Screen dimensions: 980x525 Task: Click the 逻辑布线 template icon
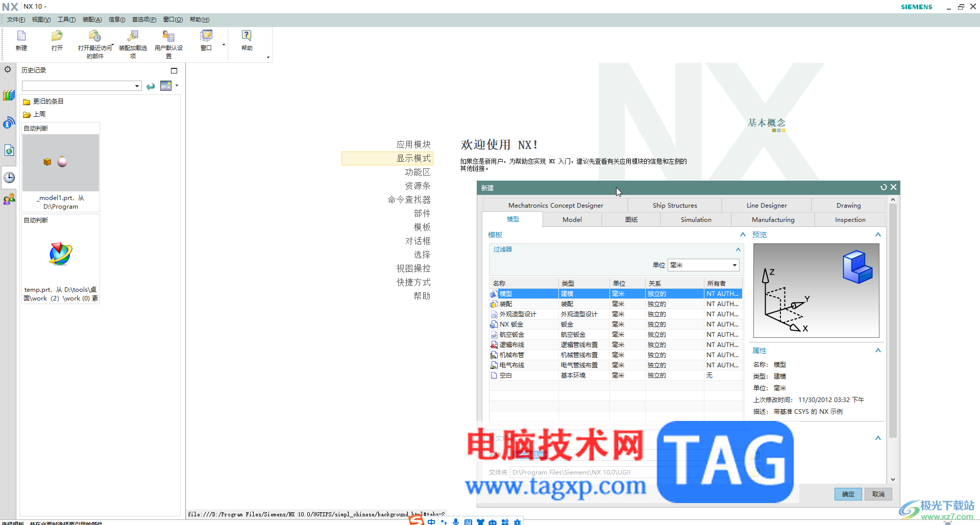pyautogui.click(x=494, y=345)
